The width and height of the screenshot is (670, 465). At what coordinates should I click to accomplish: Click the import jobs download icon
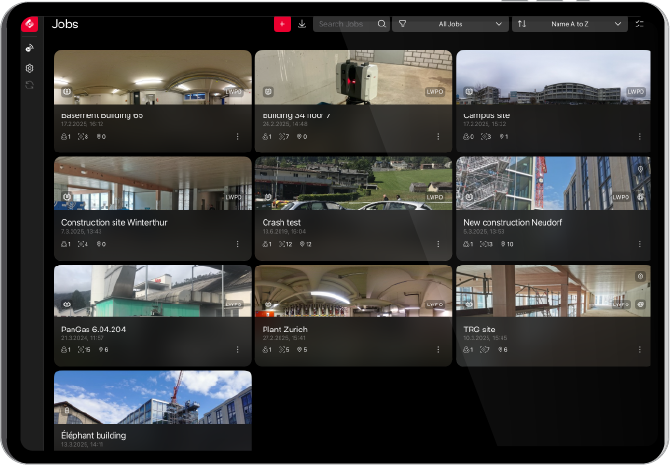[302, 24]
